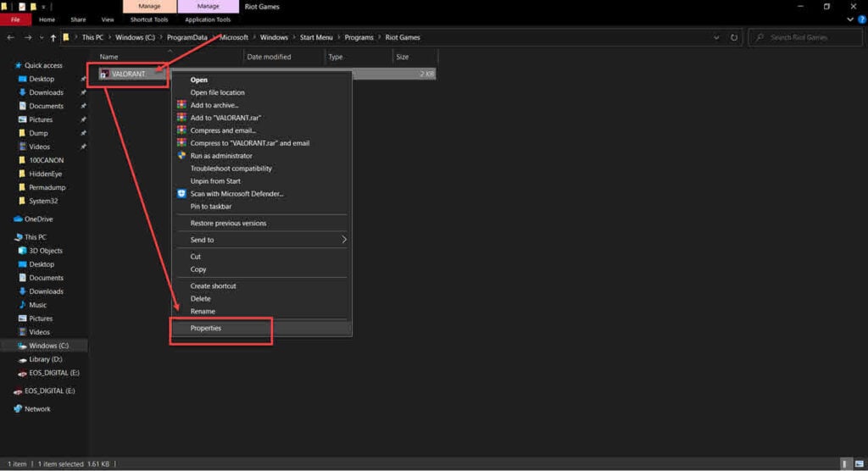The width and height of the screenshot is (868, 471).
Task: Expand the ribbon chevron
Action: (850, 19)
